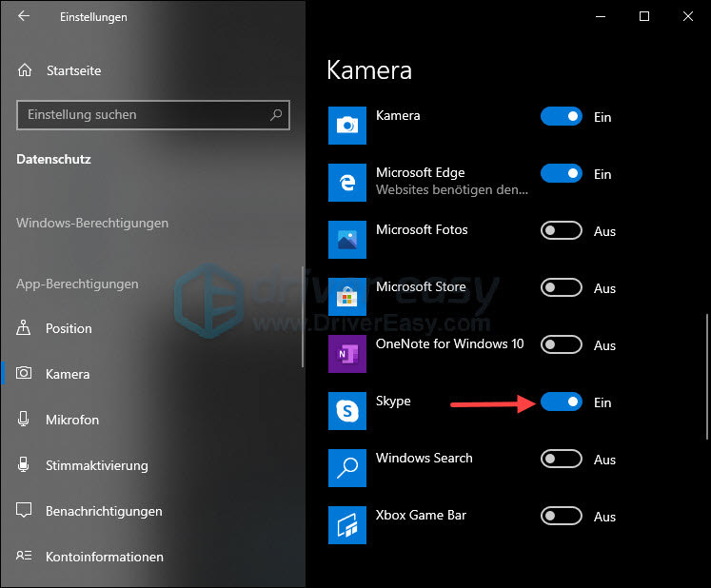Click 'Windows-Berechtigungen' heading
This screenshot has width=711, height=588.
click(92, 223)
